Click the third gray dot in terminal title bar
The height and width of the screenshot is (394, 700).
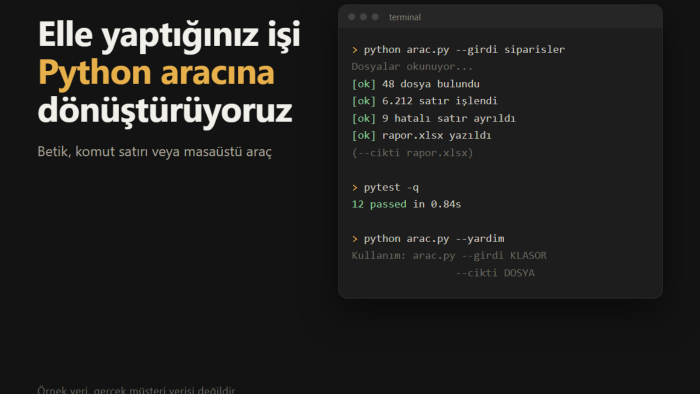tap(375, 17)
